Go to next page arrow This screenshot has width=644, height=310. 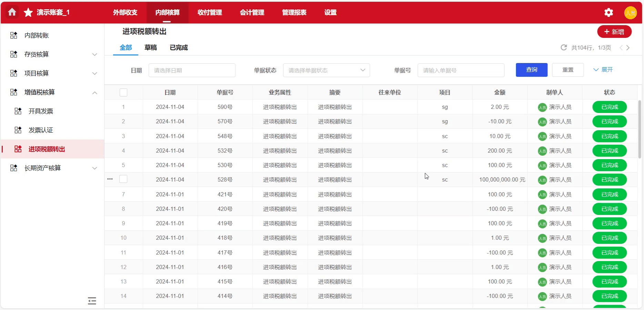click(628, 48)
